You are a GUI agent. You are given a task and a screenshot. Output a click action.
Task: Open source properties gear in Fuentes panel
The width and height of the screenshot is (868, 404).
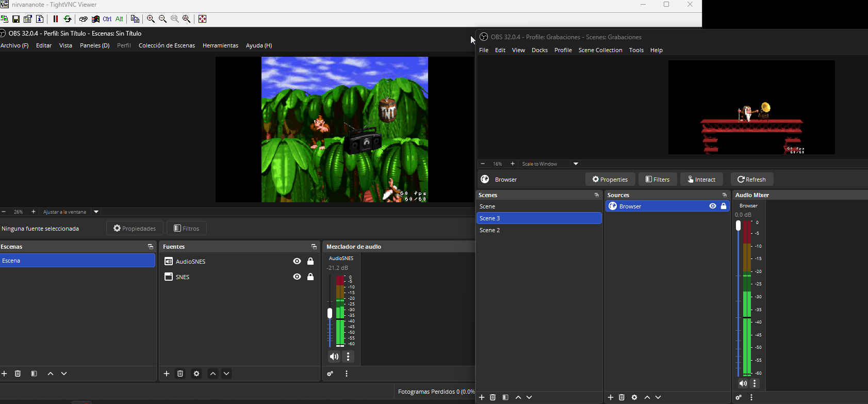pos(196,374)
